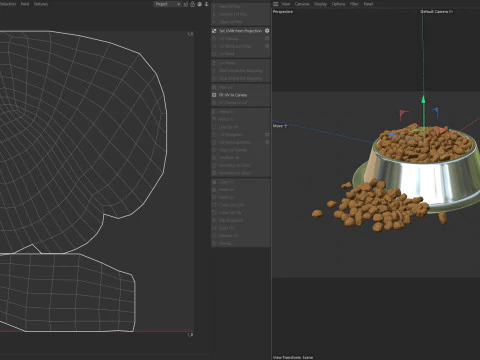Click the View Transform: Scene status text
Screen dimensions: 480x360
(293, 357)
